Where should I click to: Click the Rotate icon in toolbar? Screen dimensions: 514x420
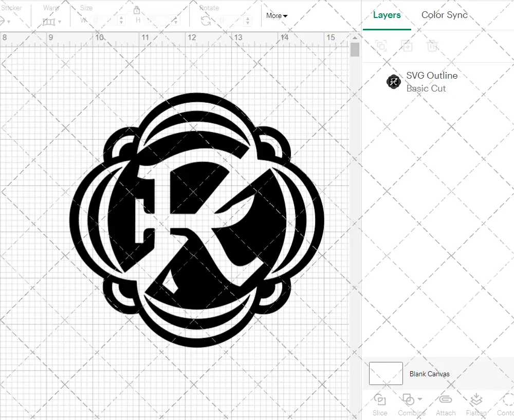coord(206,21)
